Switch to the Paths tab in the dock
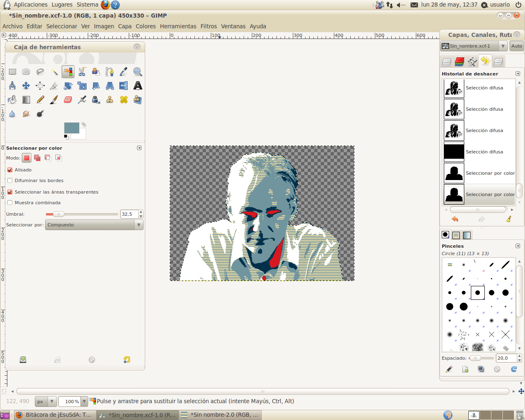The width and height of the screenshot is (525, 420). coord(472,61)
